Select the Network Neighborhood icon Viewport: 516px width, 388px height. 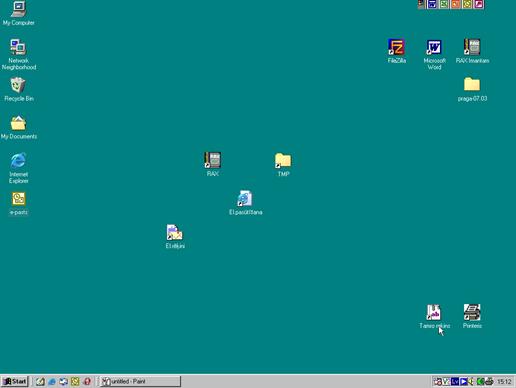click(x=19, y=54)
